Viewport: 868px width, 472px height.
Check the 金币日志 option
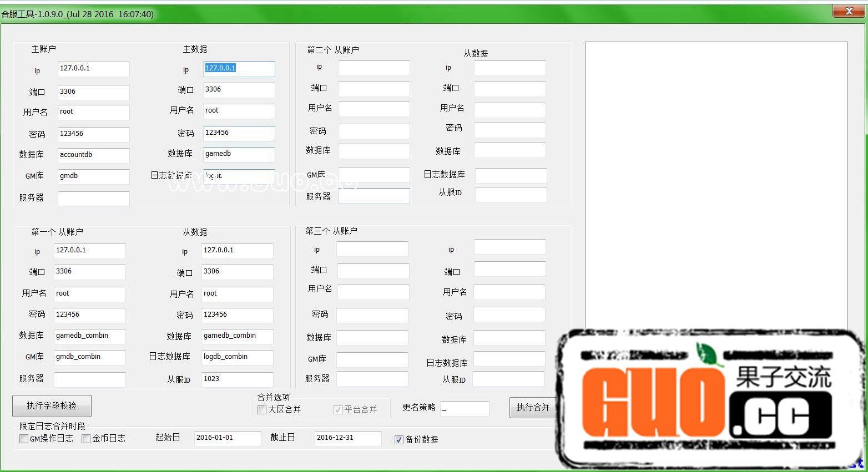tap(86, 439)
